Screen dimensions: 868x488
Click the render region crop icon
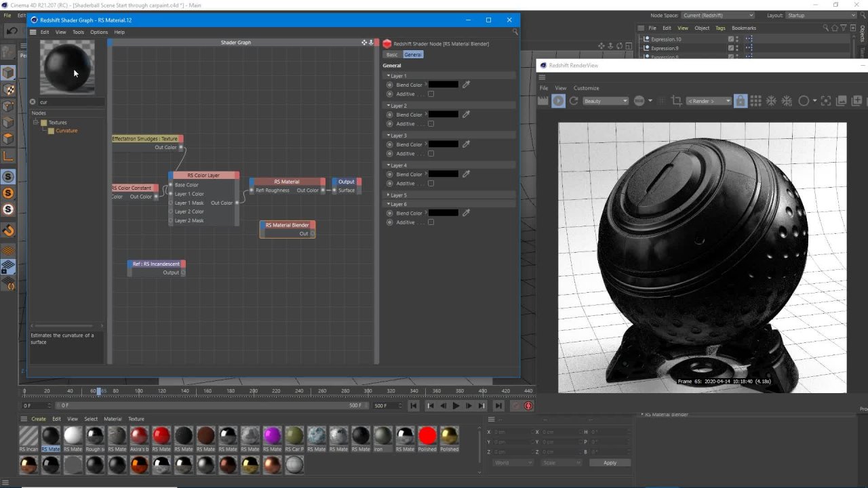point(676,101)
